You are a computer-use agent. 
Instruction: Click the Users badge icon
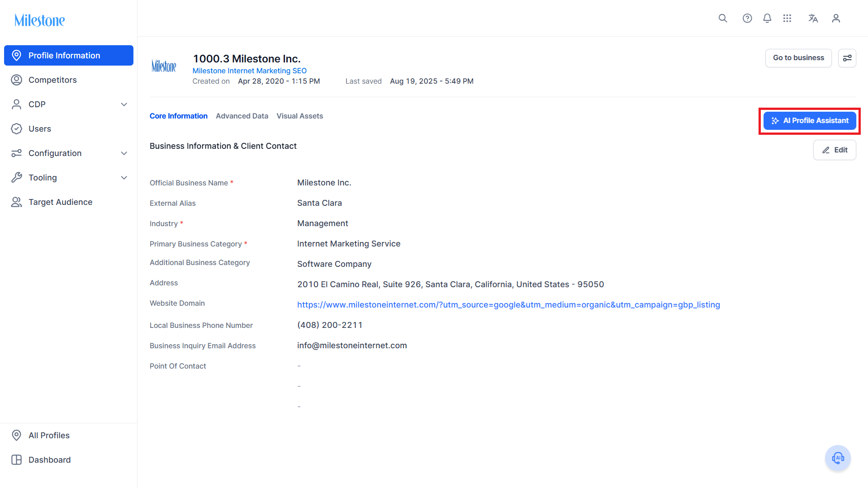pos(17,129)
